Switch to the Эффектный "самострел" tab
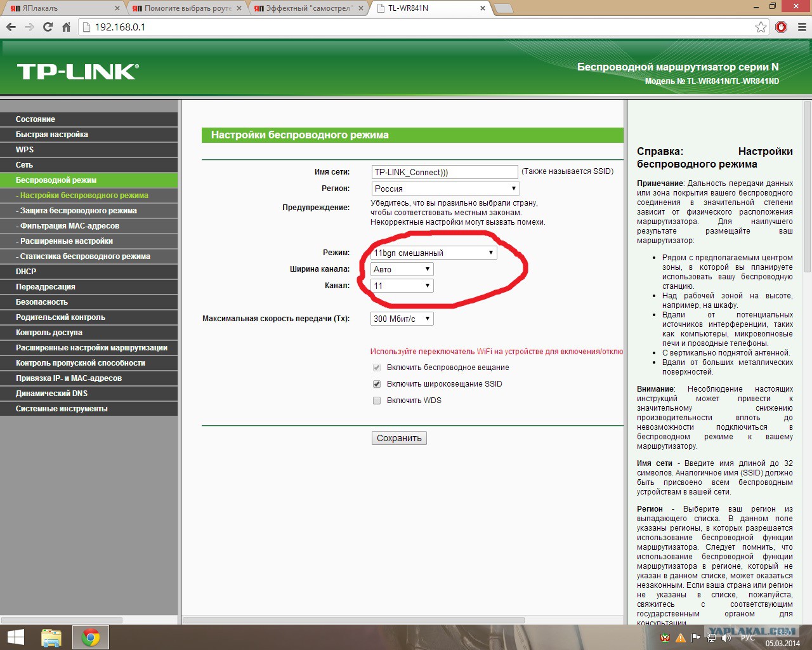 (309, 8)
